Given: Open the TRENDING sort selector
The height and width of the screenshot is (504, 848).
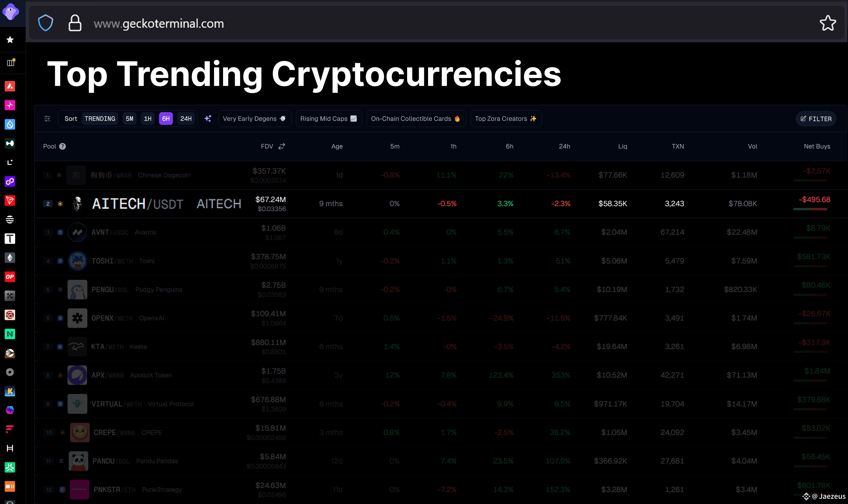Looking at the screenshot, I should coord(100,119).
